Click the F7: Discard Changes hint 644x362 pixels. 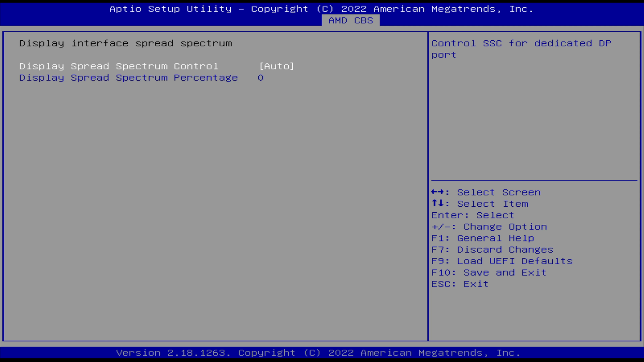493,250
